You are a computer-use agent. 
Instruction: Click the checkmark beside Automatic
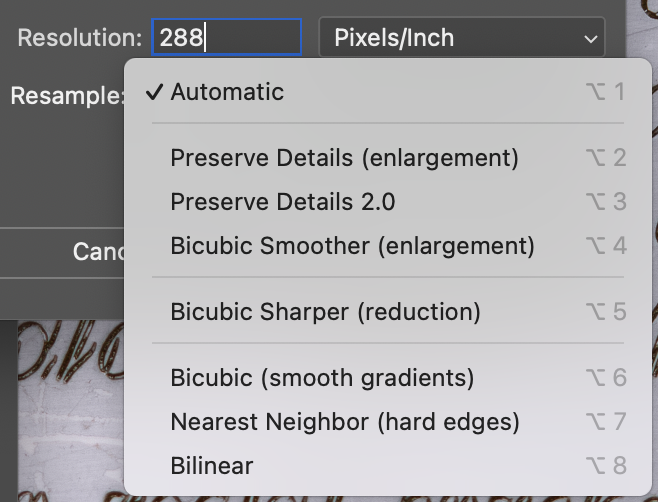153,92
